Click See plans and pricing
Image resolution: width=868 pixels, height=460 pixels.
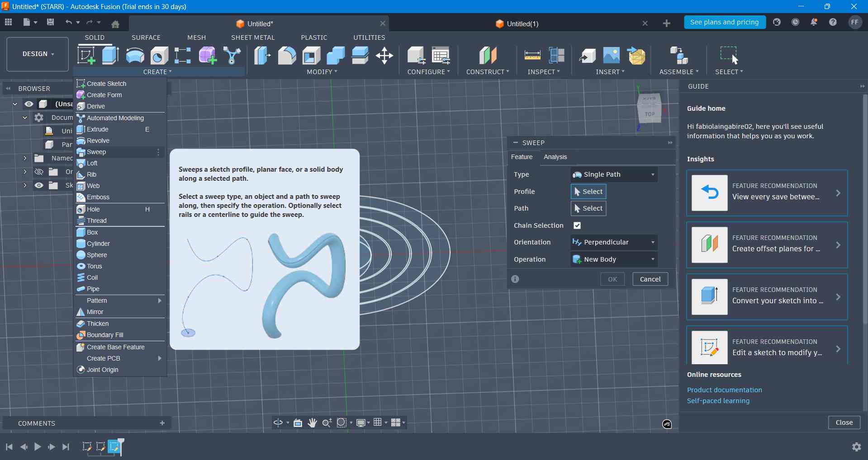coord(724,22)
